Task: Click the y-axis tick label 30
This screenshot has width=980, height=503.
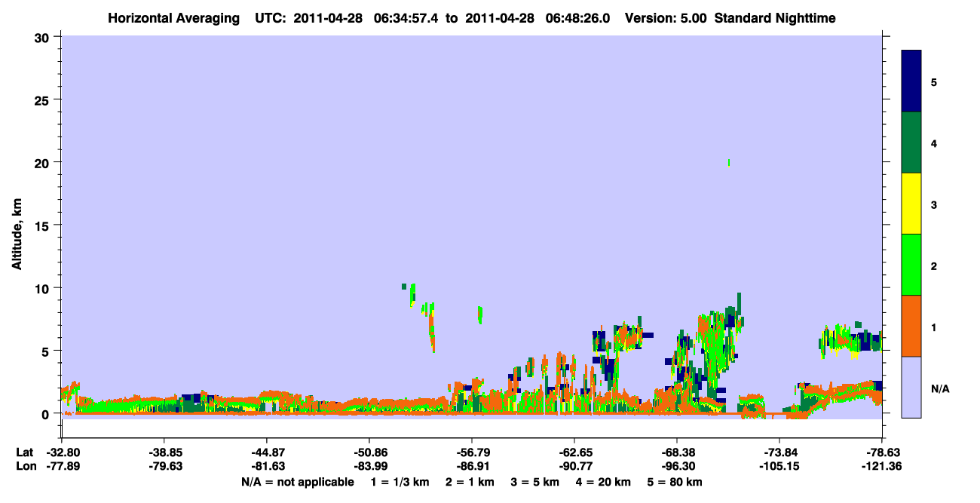Action: (x=43, y=37)
